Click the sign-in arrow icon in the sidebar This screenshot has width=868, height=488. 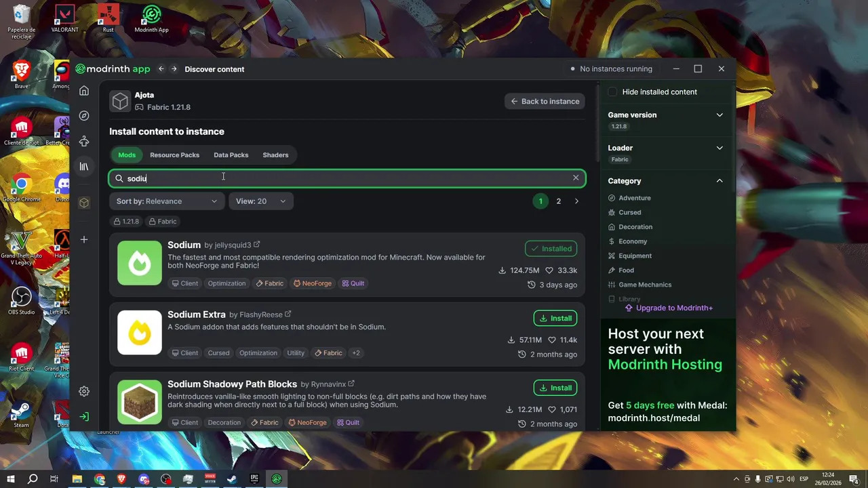point(84,416)
